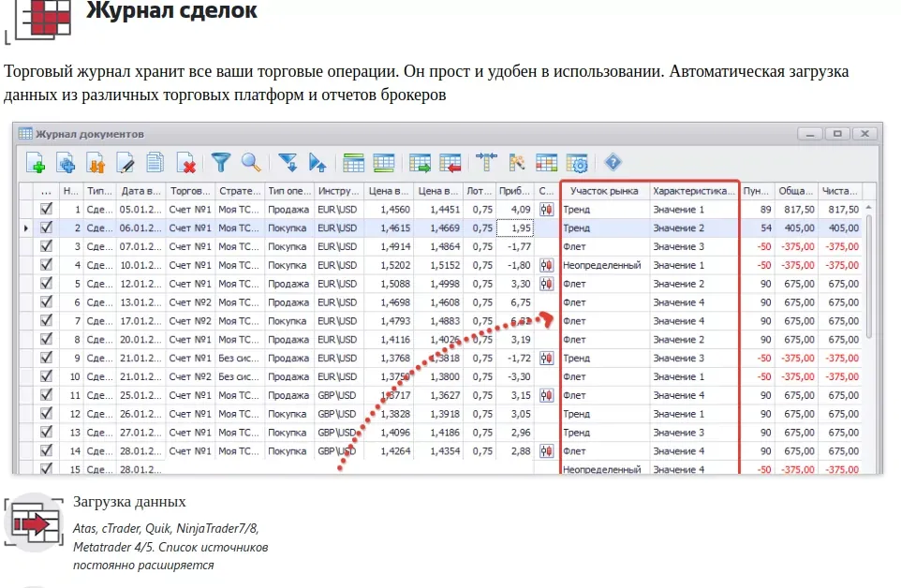Image resolution: width=901 pixels, height=588 pixels.
Task: Click the Чиста... column header
Action: click(x=840, y=191)
